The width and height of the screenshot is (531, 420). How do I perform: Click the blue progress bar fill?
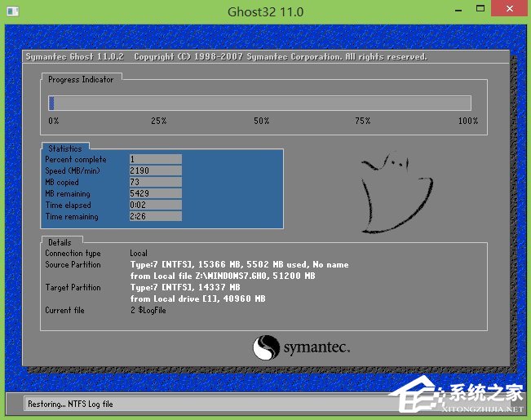(x=51, y=103)
